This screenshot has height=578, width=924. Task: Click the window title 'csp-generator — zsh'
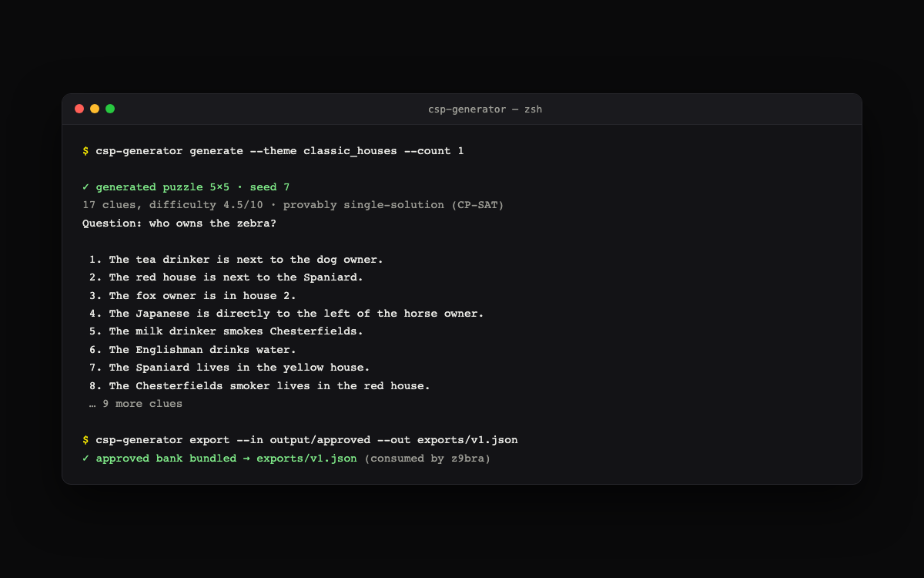(x=485, y=109)
